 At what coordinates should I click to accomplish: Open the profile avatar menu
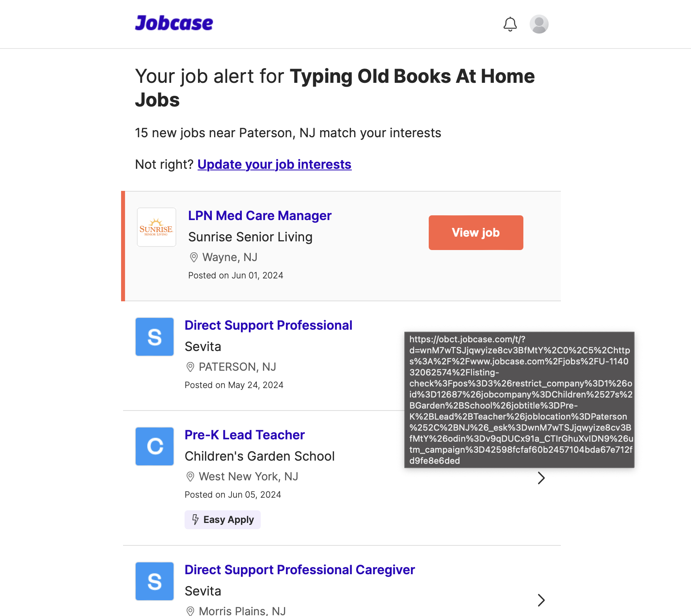pyautogui.click(x=539, y=24)
